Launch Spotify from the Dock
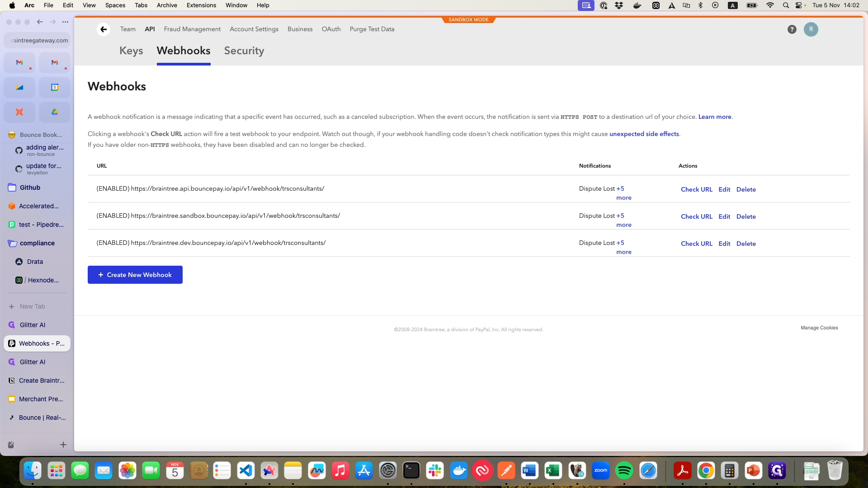This screenshot has height=488, width=868. [x=624, y=471]
